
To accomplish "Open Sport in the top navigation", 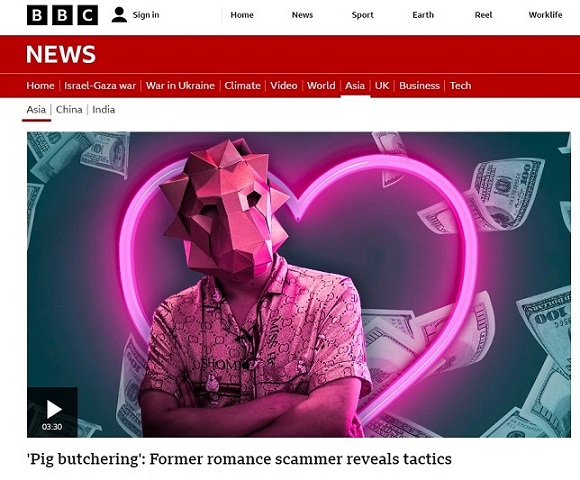I will (x=362, y=15).
